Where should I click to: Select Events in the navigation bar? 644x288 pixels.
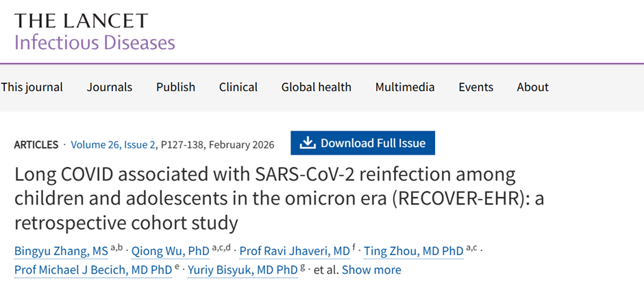[476, 87]
